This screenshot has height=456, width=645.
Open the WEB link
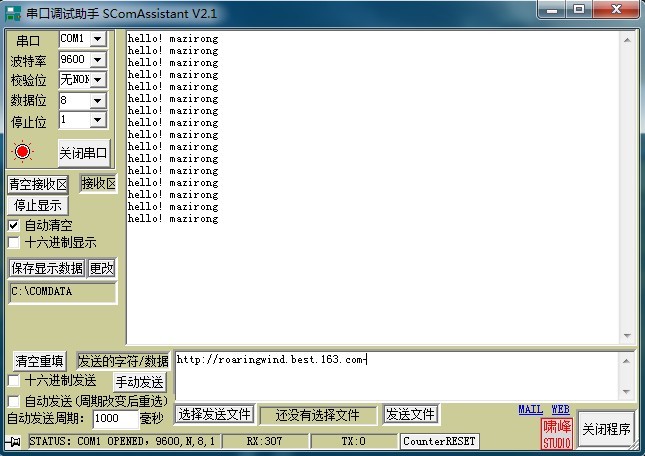[560, 410]
